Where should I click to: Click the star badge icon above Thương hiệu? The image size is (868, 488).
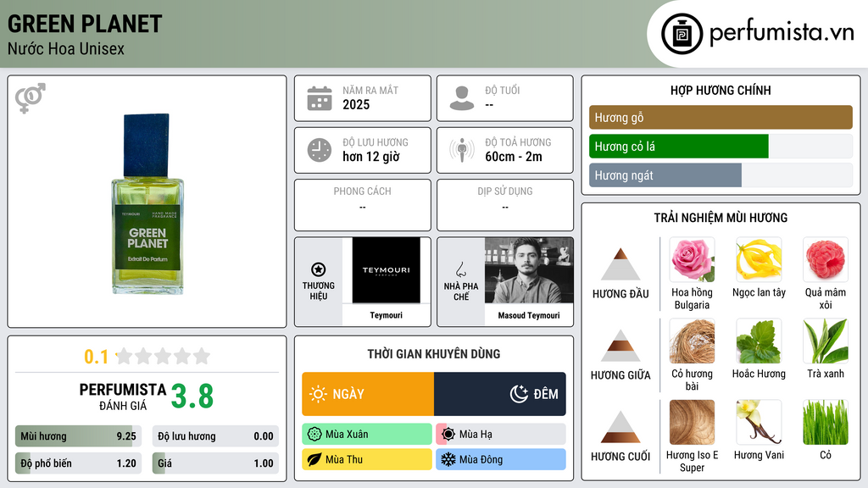(319, 269)
